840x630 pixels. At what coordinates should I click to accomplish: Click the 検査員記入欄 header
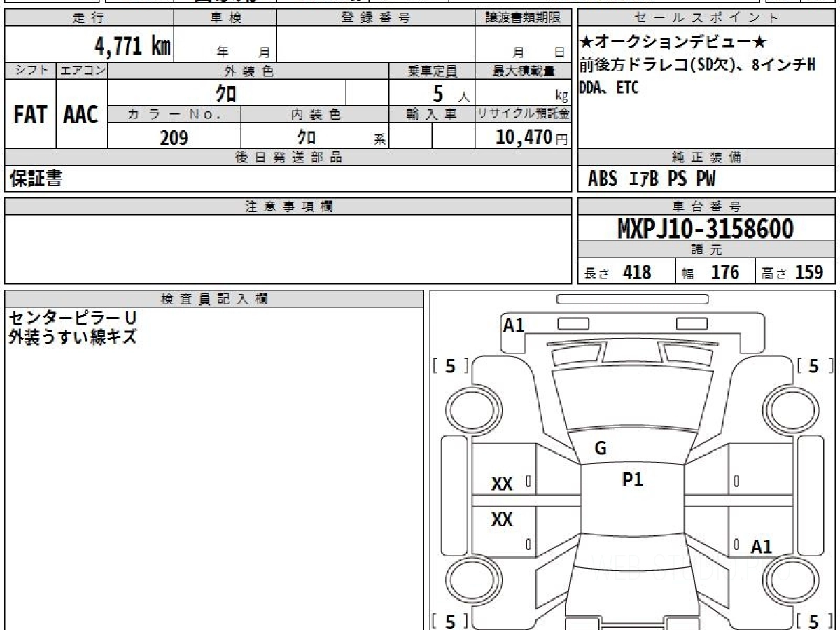(214, 299)
